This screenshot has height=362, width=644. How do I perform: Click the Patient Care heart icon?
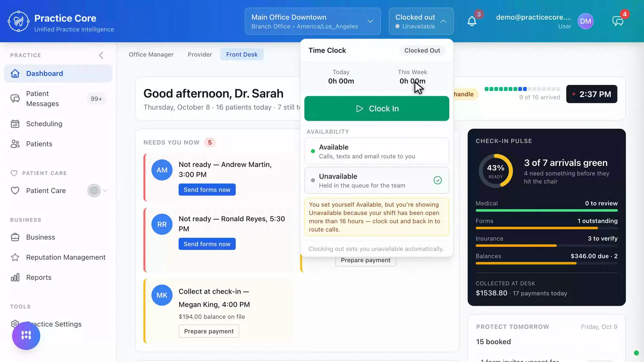(x=15, y=191)
